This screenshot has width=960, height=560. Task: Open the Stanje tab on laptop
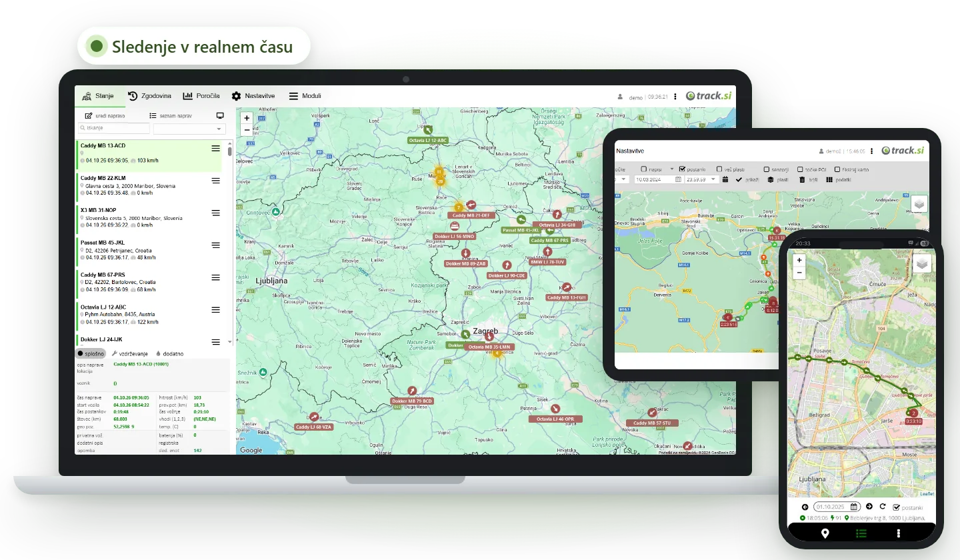(100, 96)
